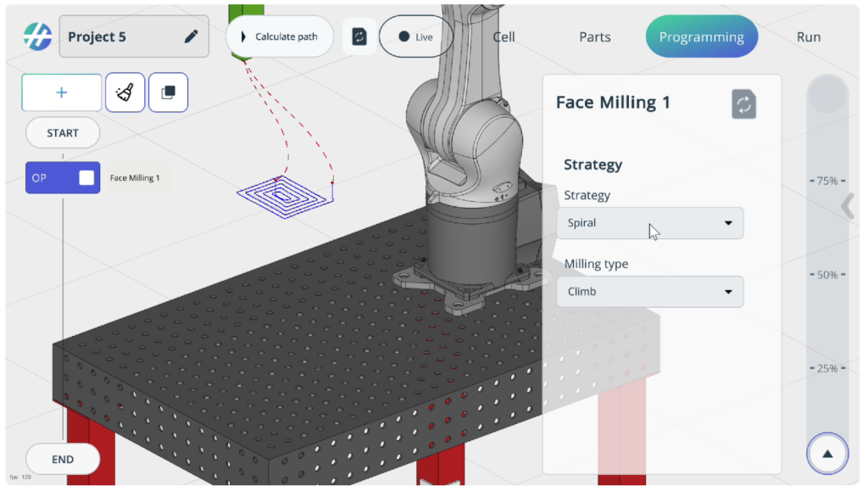This screenshot has height=492, width=868.
Task: Click the up arrow circle button
Action: point(827,454)
